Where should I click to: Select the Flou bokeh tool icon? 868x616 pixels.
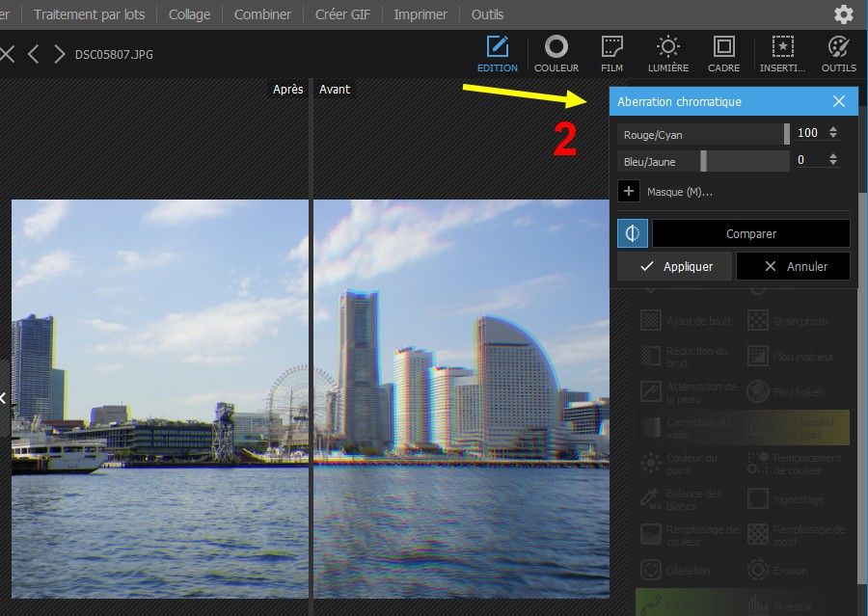pyautogui.click(x=758, y=391)
